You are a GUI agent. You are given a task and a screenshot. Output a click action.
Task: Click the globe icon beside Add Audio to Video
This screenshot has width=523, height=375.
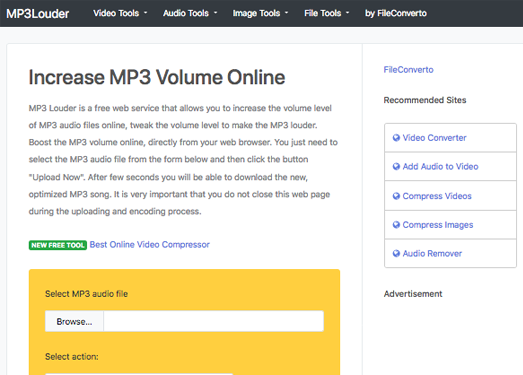coord(396,166)
